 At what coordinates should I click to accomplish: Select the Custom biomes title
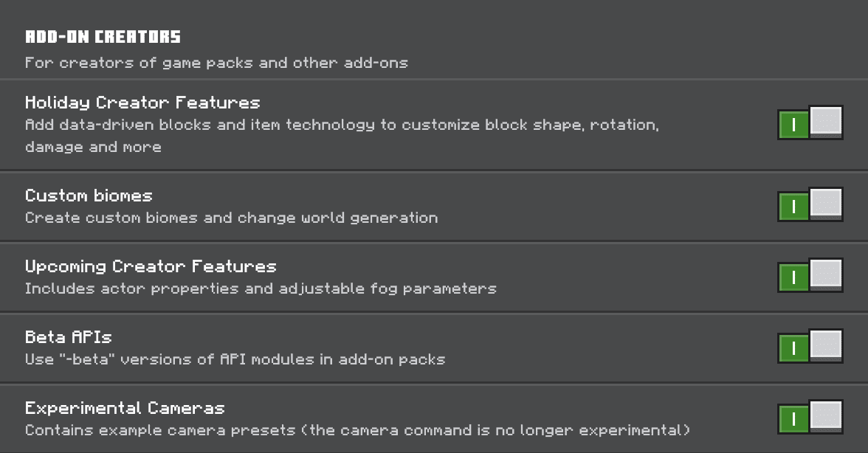point(89,196)
